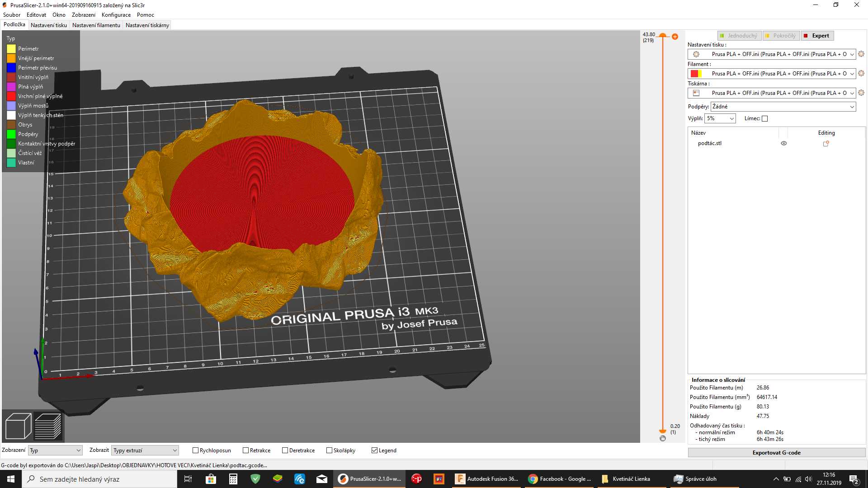868x488 pixels.
Task: Uncheck the Legend checkbox
Action: [x=374, y=450]
